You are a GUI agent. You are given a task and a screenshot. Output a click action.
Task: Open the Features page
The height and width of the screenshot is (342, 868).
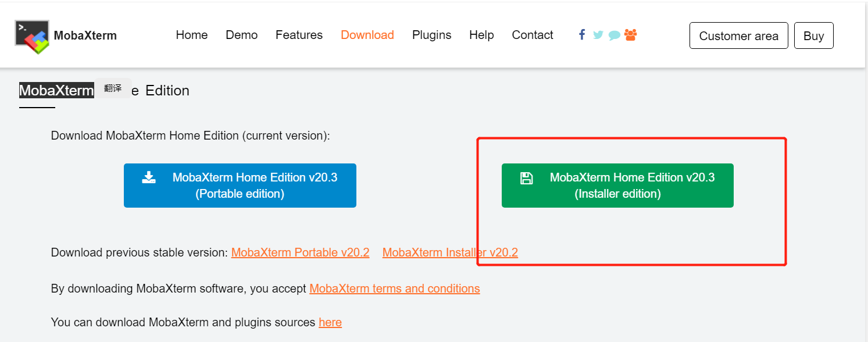[x=299, y=35]
